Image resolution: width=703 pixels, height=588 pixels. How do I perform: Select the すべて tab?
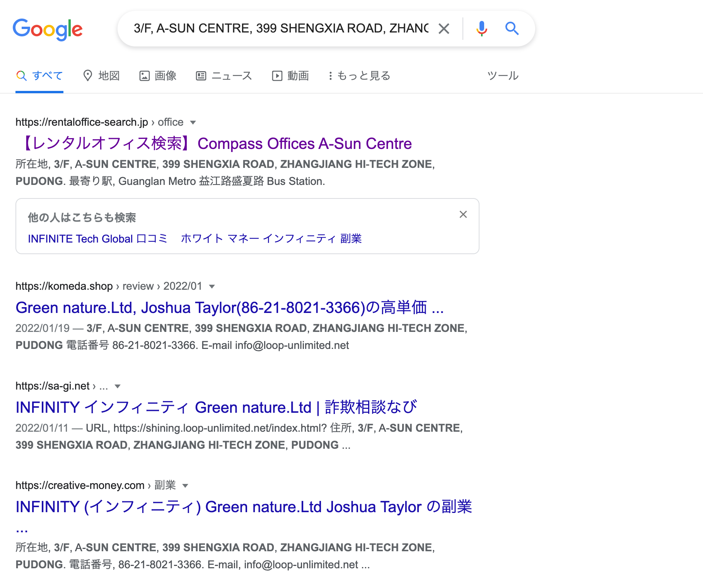tap(39, 76)
